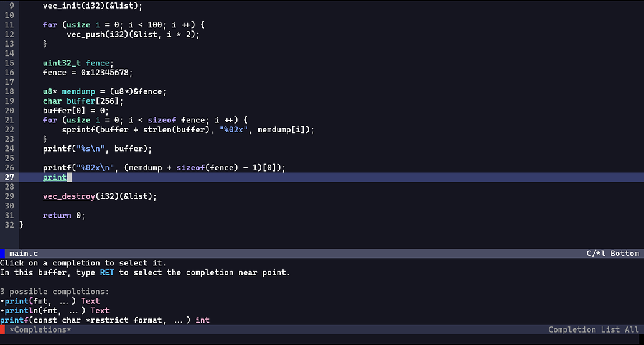Click the All position indicator
Image resolution: width=644 pixels, height=345 pixels.
[x=631, y=329]
